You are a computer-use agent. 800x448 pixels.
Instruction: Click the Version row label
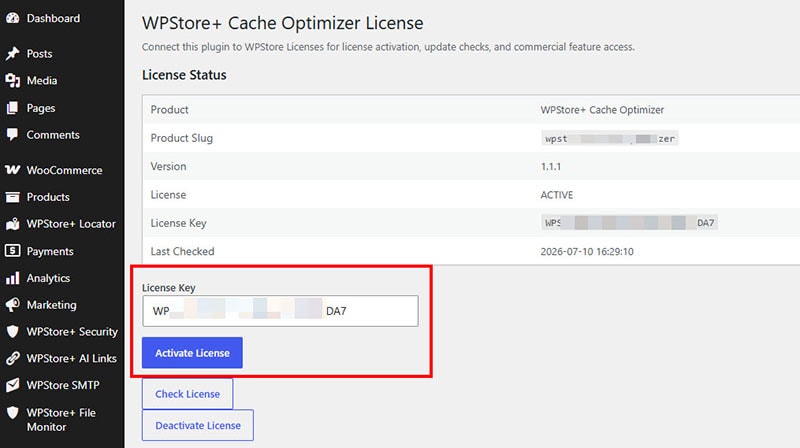tap(168, 166)
